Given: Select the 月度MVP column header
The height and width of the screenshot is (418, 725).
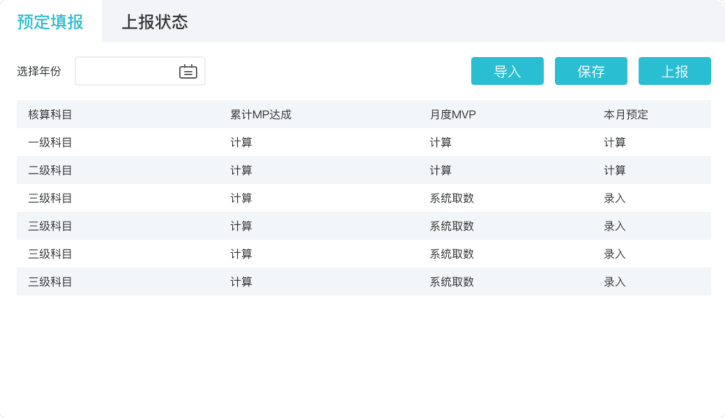Looking at the screenshot, I should [453, 114].
